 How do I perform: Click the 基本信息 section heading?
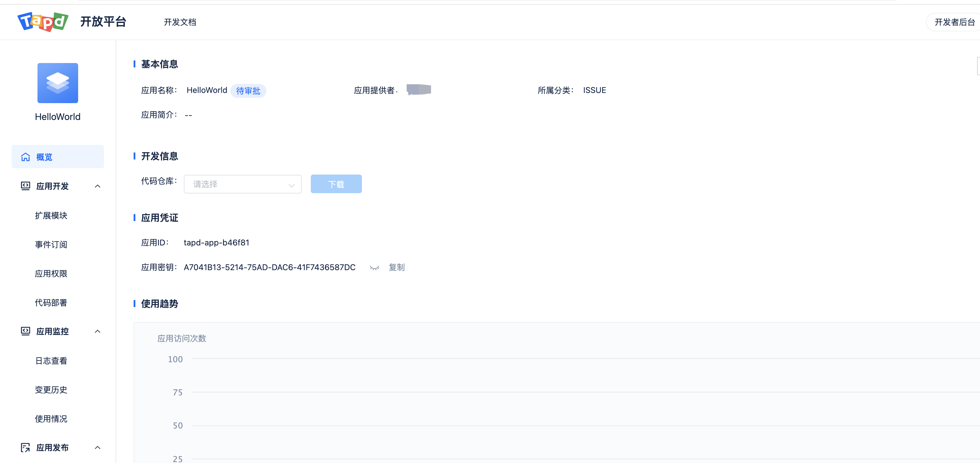160,64
